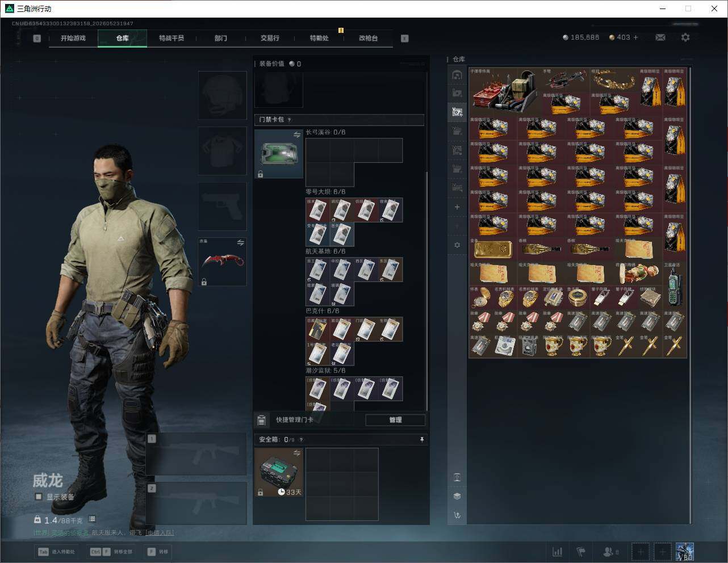Click primary weapon slot 1

[196, 454]
